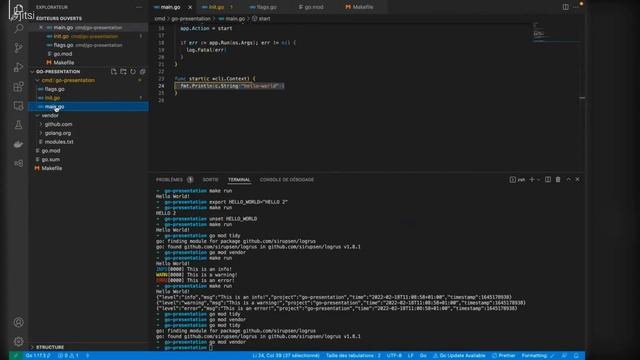Select the TERMINAL panel tab

[239, 180]
